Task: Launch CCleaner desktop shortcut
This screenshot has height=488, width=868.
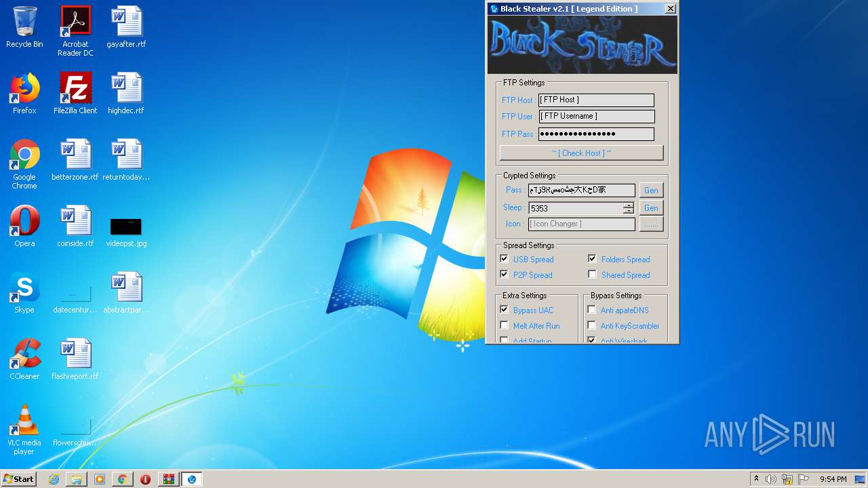Action: [24, 359]
